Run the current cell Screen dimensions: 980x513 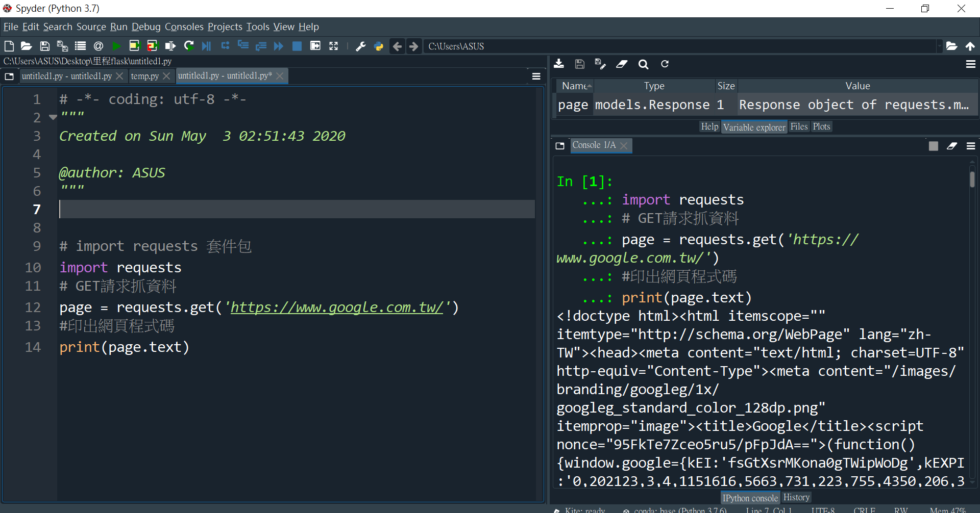[x=134, y=46]
